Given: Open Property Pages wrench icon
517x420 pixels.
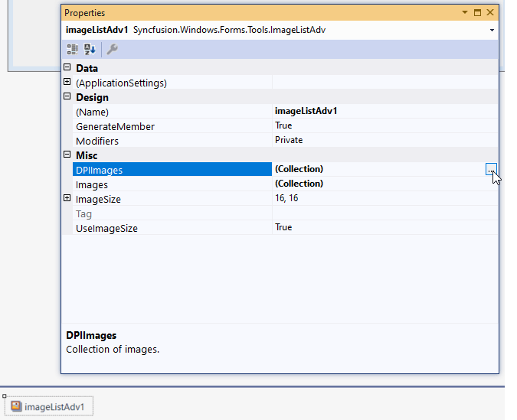Looking at the screenshot, I should click(x=112, y=50).
